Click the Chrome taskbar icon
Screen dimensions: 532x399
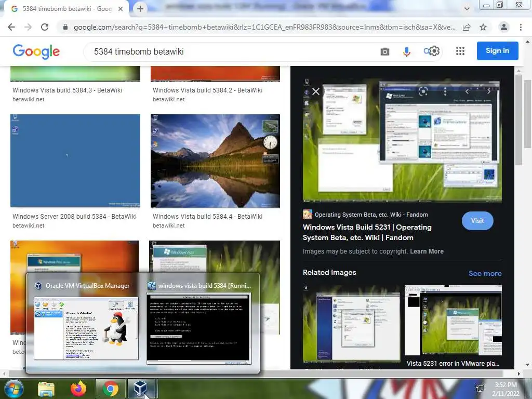[x=110, y=389]
